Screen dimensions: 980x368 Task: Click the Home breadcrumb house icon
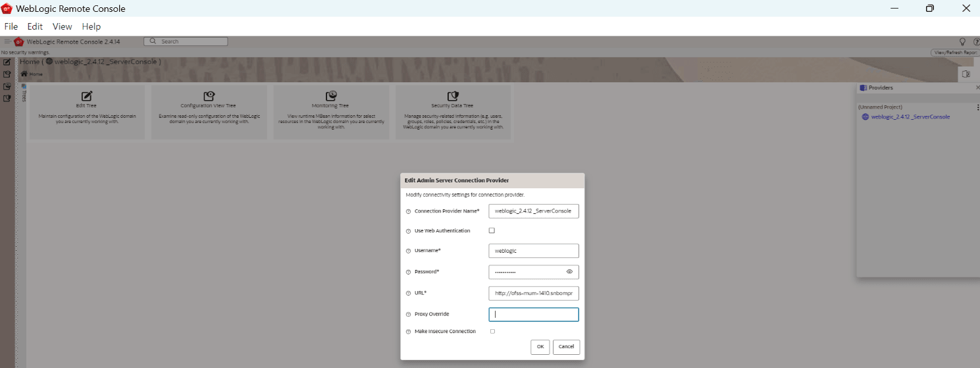coord(24,74)
